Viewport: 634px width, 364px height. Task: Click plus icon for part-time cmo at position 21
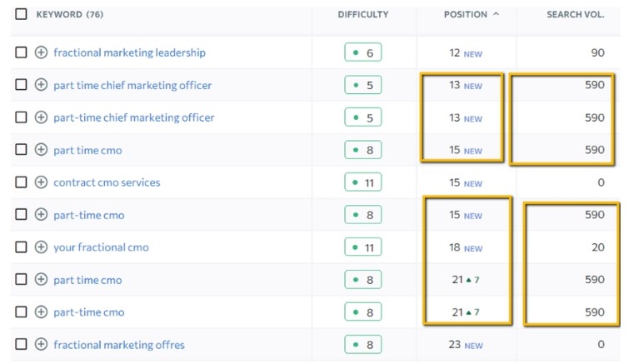pyautogui.click(x=41, y=312)
